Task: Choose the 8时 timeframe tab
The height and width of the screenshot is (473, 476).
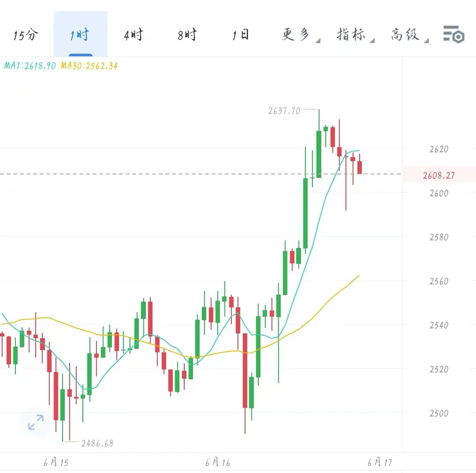Action: 187,35
